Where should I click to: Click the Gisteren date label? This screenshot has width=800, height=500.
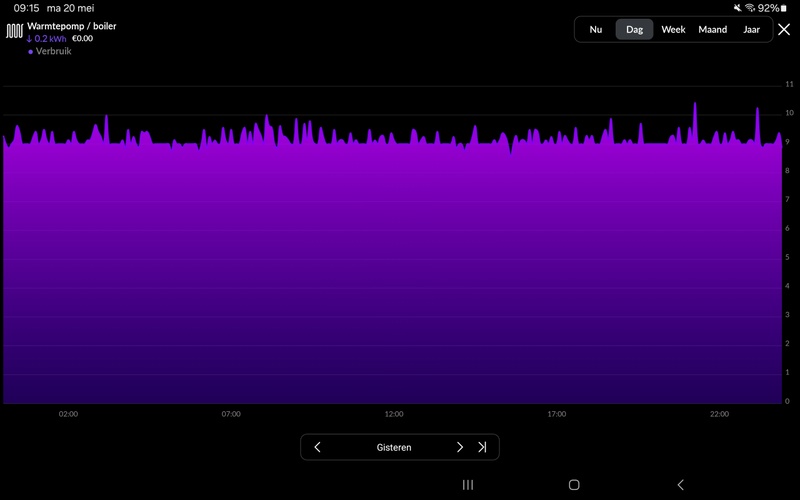point(394,447)
